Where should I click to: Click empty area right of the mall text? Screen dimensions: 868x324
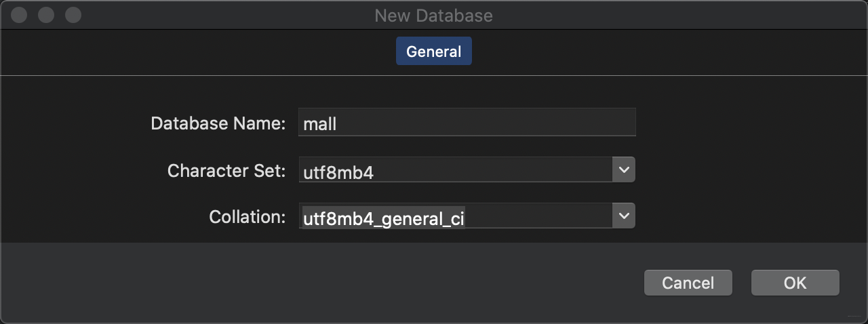[486, 123]
